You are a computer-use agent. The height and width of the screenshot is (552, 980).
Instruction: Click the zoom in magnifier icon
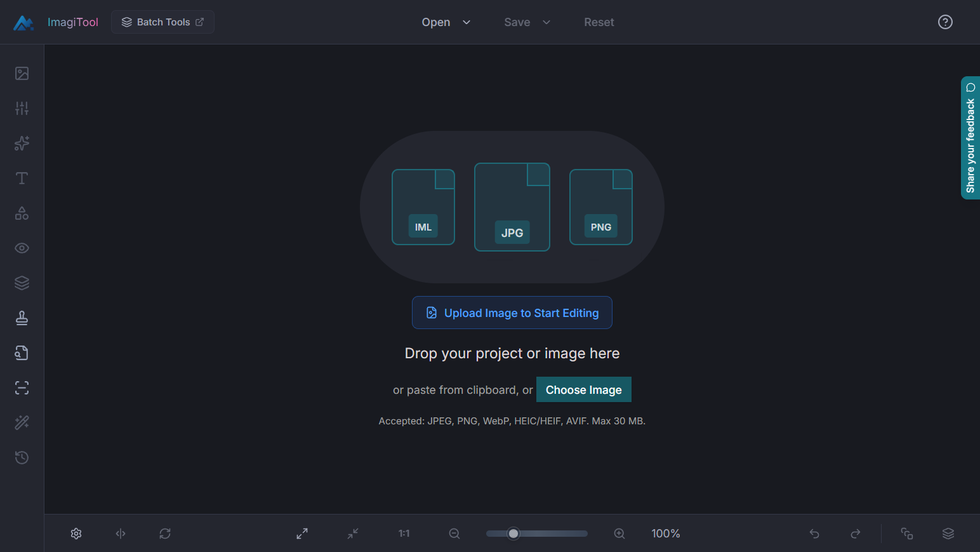[619, 534]
